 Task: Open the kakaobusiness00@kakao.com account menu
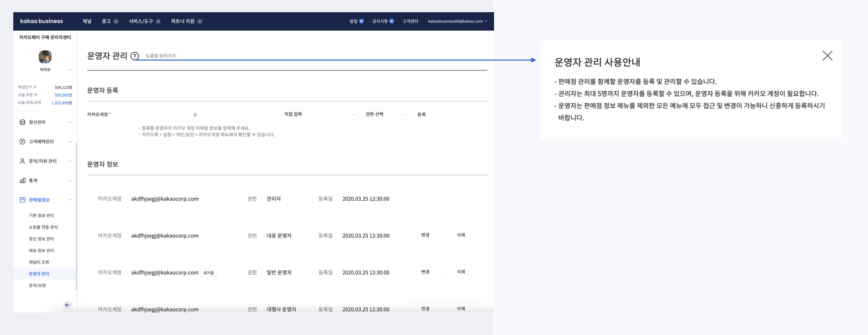click(458, 21)
